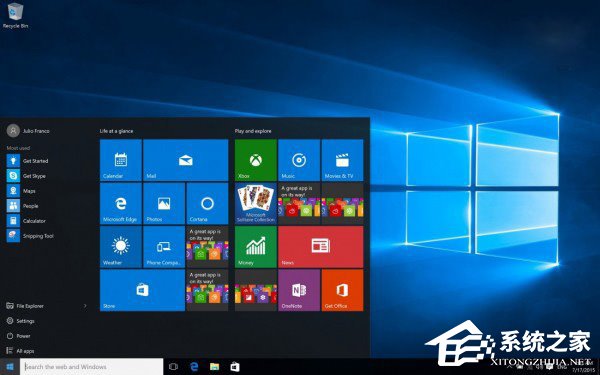Open the Calendar tile

(121, 160)
